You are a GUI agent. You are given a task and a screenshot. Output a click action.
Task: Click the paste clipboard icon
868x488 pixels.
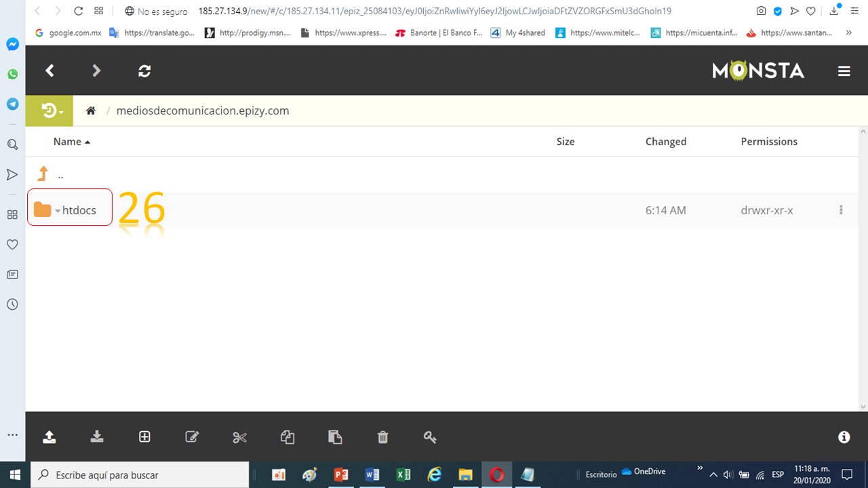tap(335, 437)
